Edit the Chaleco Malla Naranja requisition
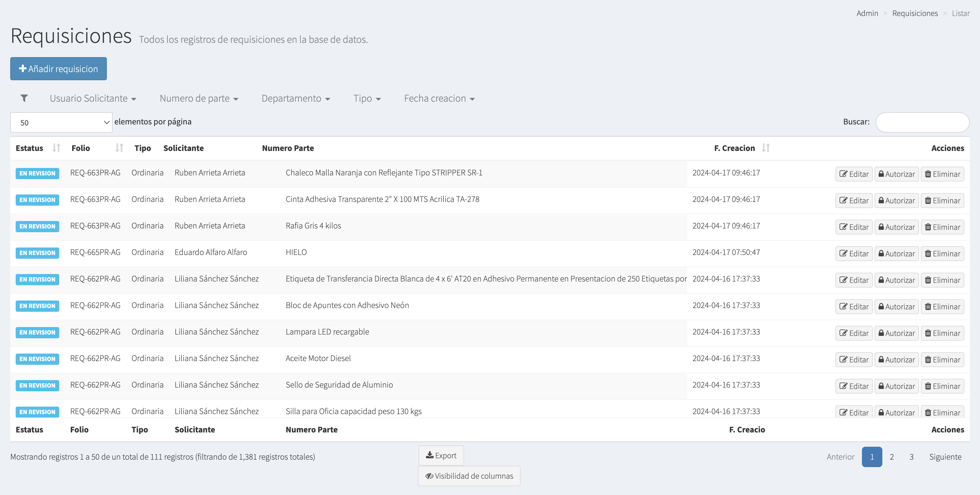Screen dimensions: 980x495 pyautogui.click(x=854, y=174)
